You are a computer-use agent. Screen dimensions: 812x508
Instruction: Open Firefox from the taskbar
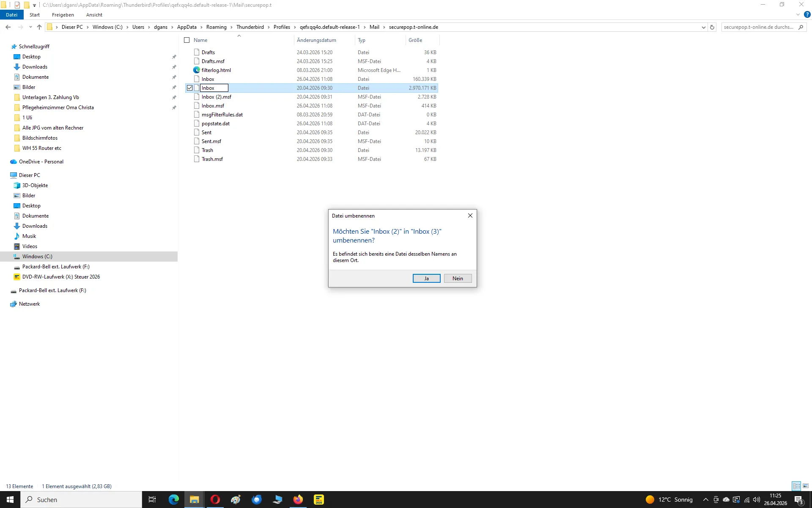(298, 500)
